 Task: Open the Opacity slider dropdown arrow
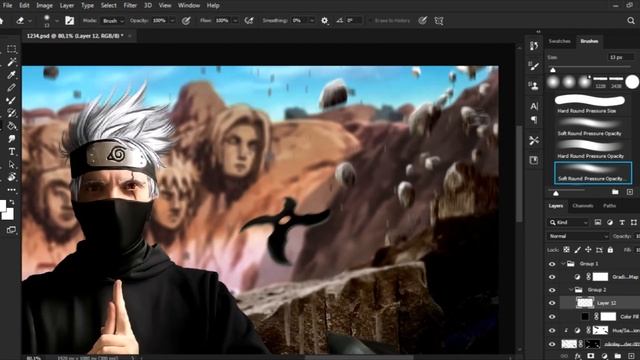[172, 20]
